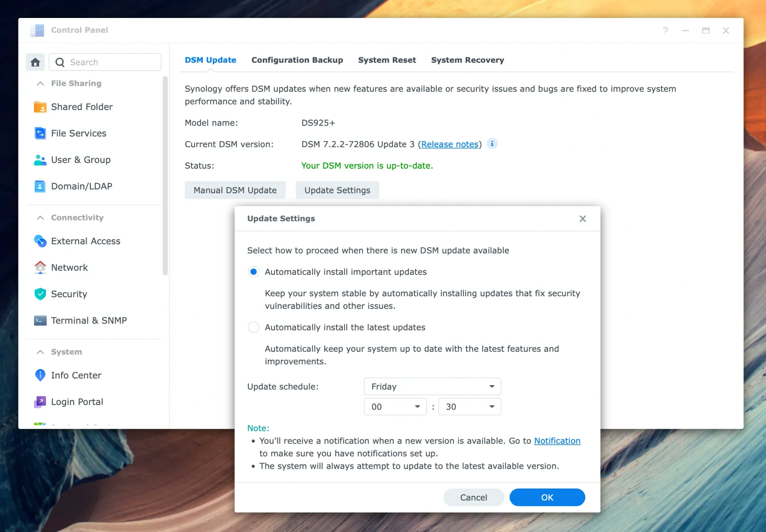The width and height of the screenshot is (766, 532).
Task: Open Terminal & SNMP icon
Action: pyautogui.click(x=40, y=320)
